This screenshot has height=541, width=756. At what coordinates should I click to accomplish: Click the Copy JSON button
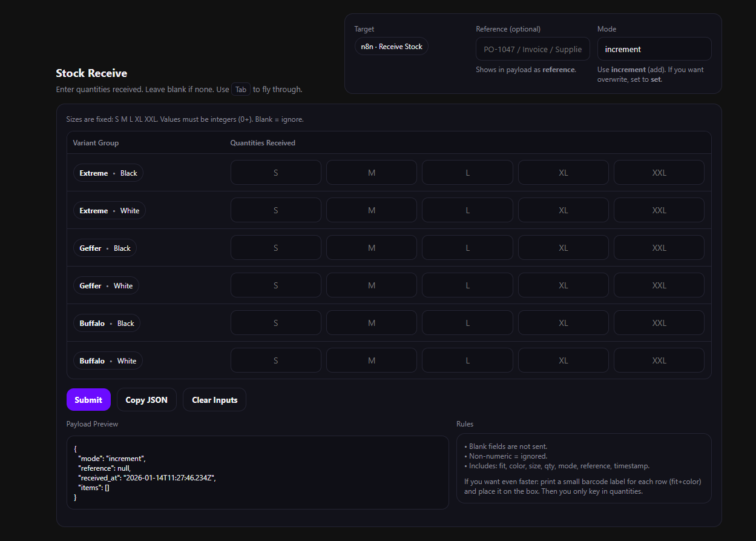[146, 400]
